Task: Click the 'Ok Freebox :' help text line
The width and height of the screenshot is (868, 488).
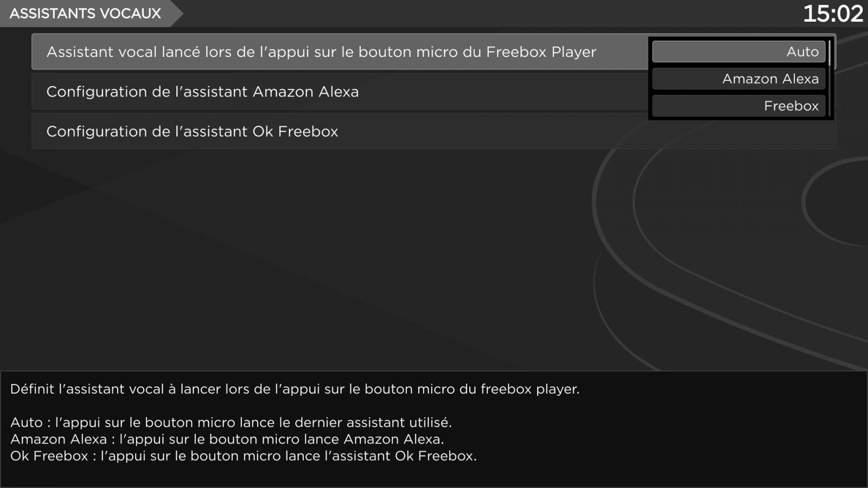Action: tap(243, 456)
